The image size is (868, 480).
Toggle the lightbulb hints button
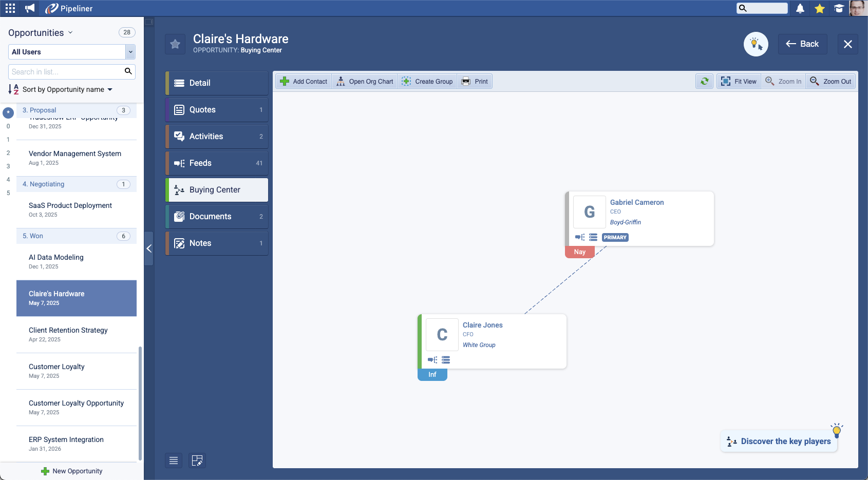(756, 44)
